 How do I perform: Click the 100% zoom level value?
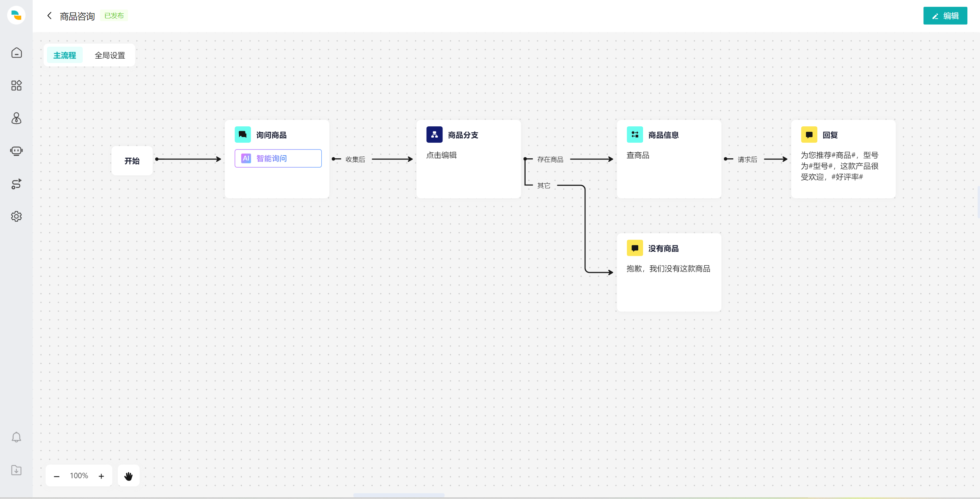click(x=79, y=476)
